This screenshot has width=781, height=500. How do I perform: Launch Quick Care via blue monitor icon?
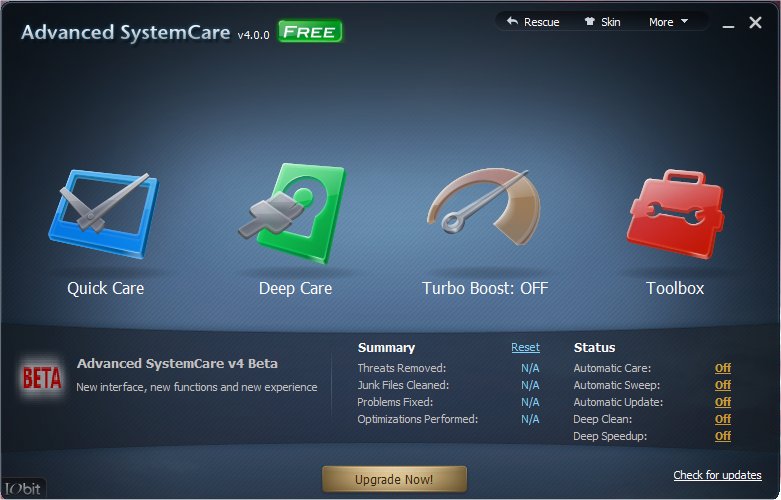pos(104,213)
